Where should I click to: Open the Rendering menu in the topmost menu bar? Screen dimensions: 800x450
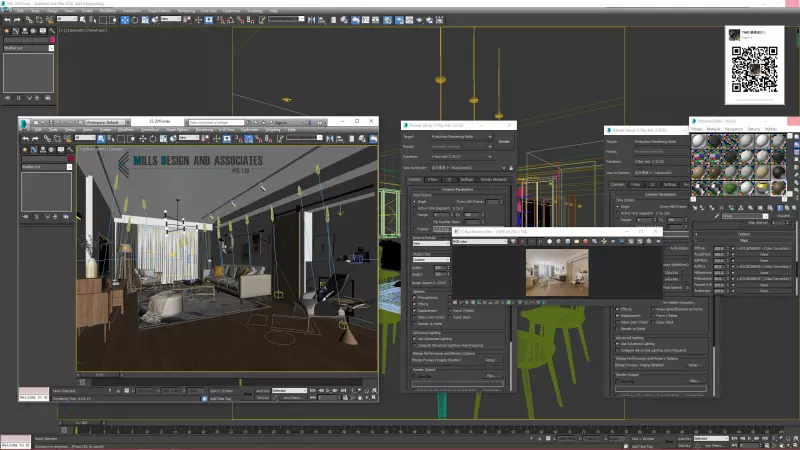(184, 10)
